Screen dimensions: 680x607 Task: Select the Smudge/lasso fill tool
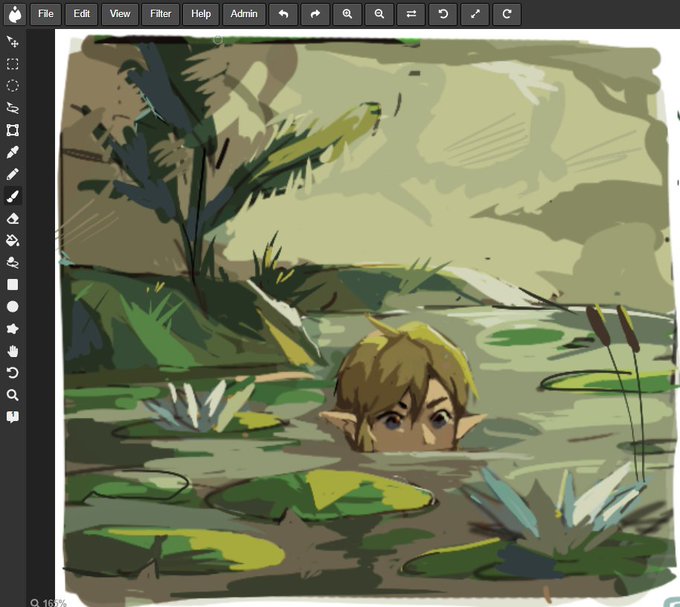click(13, 263)
